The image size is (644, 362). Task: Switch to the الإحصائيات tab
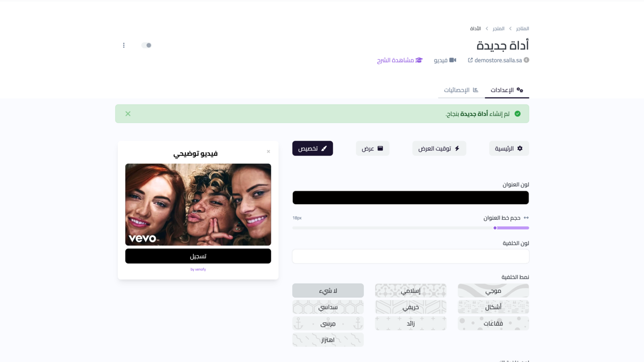coord(461,90)
